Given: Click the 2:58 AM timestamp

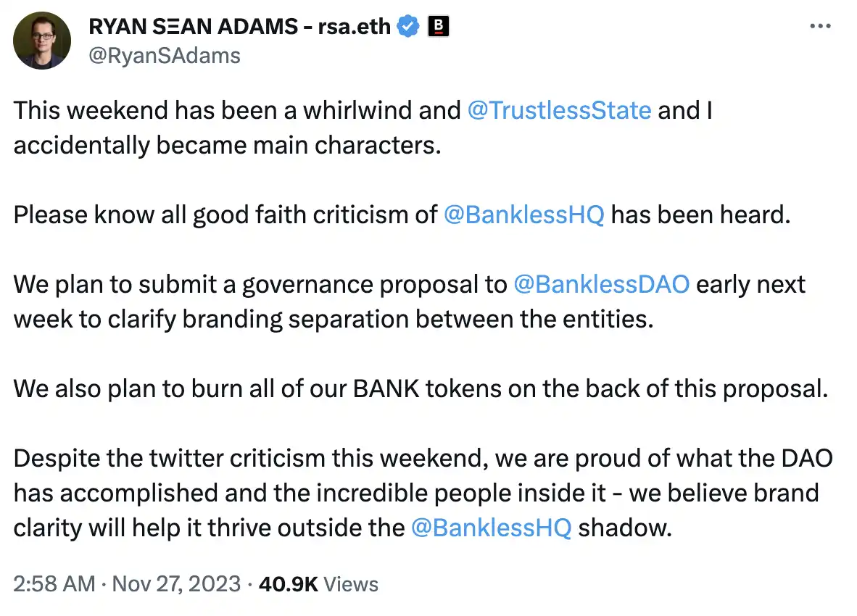Looking at the screenshot, I should pyautogui.click(x=54, y=584).
